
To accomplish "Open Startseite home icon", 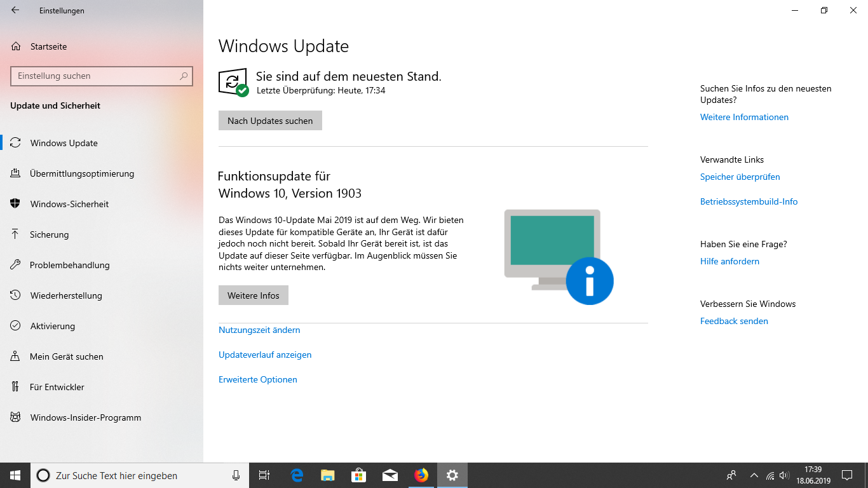I will [x=16, y=46].
